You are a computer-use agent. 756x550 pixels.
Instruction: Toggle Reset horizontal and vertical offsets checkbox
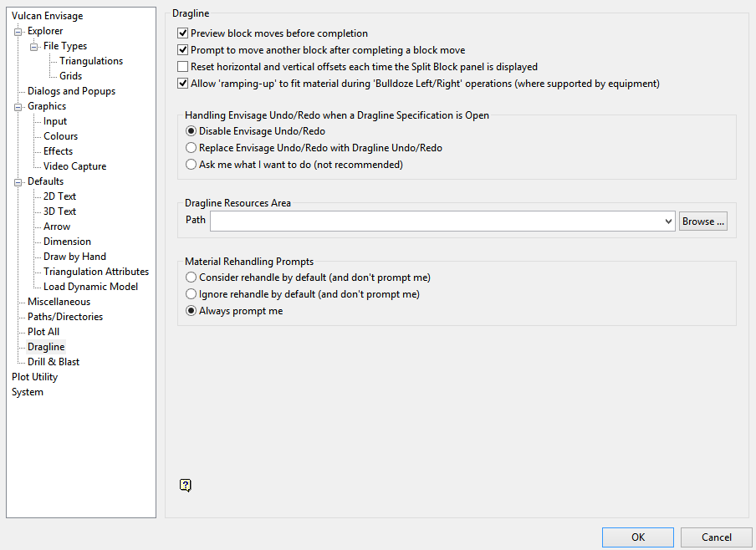pos(183,67)
